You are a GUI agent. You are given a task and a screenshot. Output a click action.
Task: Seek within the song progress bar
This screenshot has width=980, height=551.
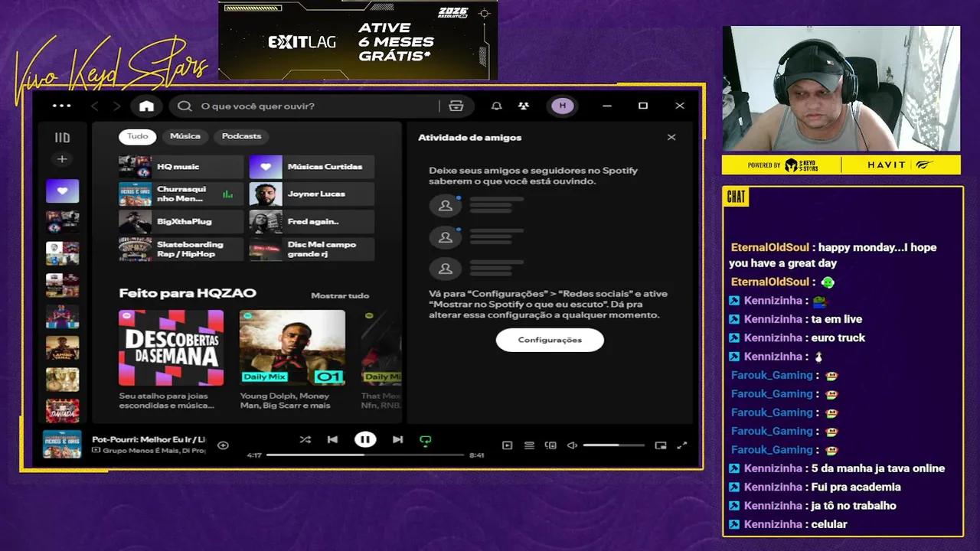coord(365,455)
